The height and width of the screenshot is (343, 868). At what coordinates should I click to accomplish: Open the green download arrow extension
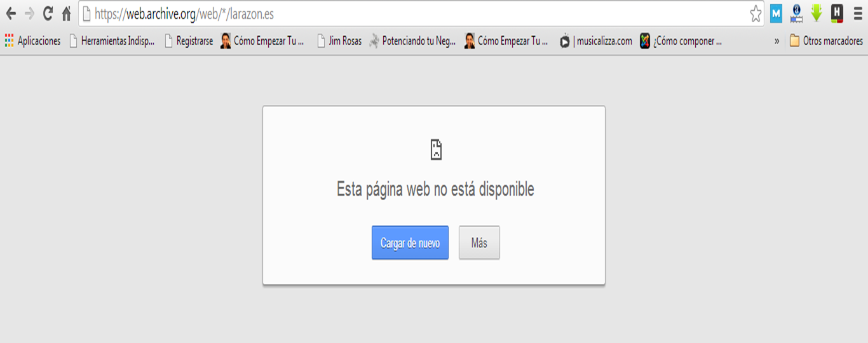(x=817, y=13)
